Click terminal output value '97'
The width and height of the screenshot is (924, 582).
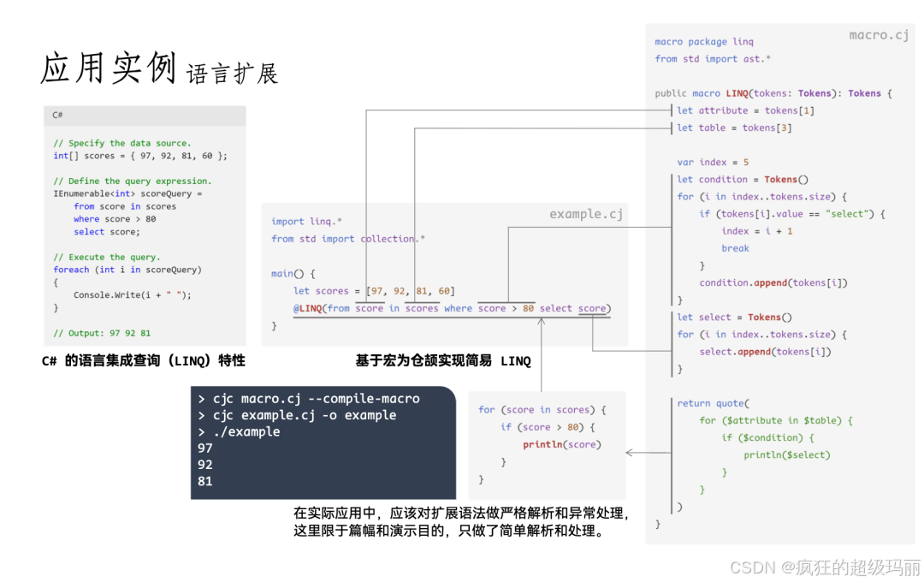click(x=205, y=448)
